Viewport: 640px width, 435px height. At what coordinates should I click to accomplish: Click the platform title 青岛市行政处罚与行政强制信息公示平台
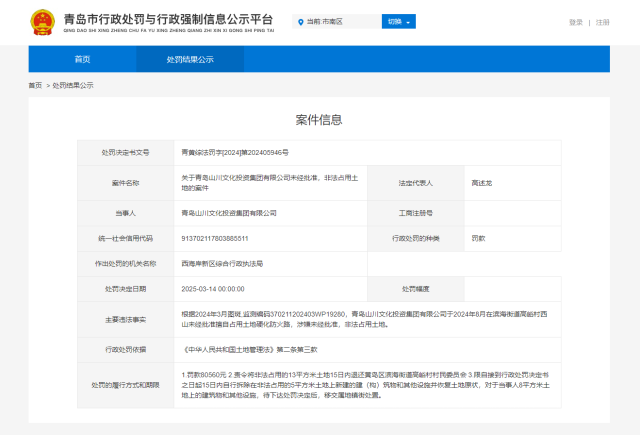click(166, 20)
